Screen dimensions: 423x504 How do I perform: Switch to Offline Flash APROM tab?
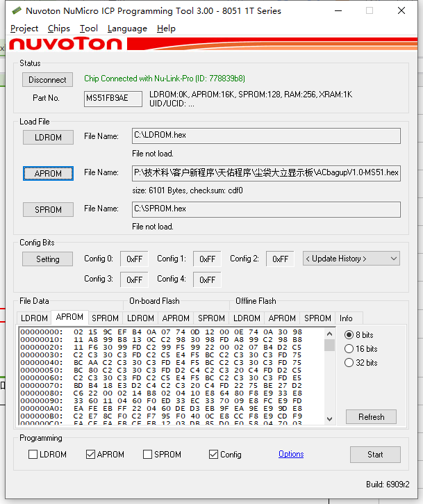[282, 318]
